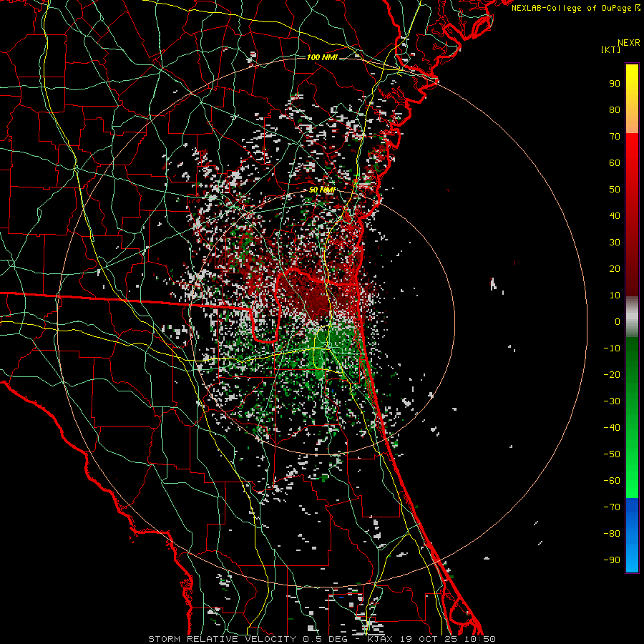Click the positive 20 scale value
644x644 pixels.
(x=615, y=268)
